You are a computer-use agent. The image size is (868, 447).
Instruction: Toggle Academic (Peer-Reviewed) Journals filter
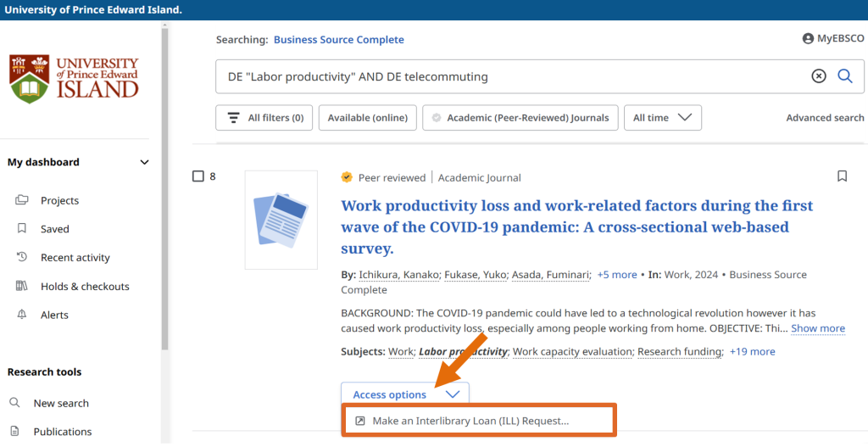click(x=520, y=117)
